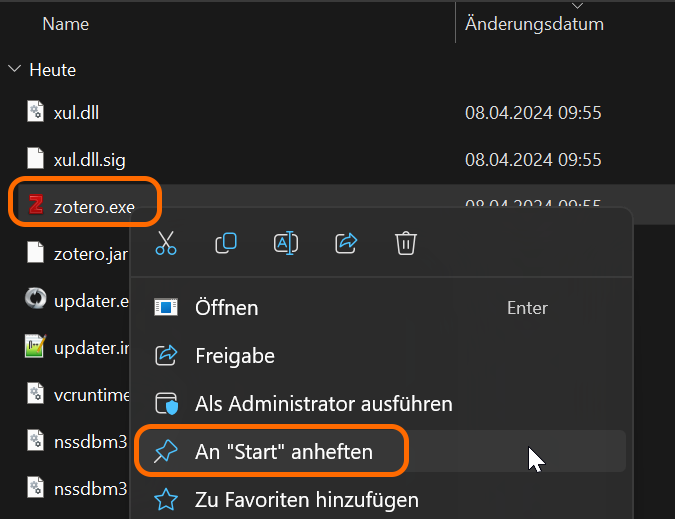Select the vcruntime file entry
The width and height of the screenshot is (675, 519).
90,395
